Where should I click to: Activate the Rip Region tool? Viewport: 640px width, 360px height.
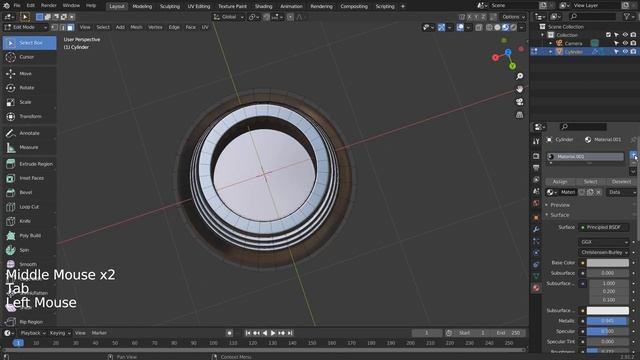pyautogui.click(x=29, y=322)
